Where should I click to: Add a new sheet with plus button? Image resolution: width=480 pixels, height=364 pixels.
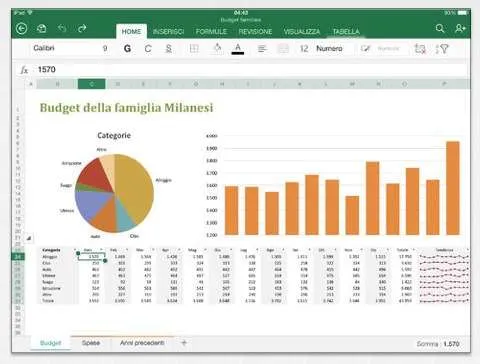(x=184, y=342)
